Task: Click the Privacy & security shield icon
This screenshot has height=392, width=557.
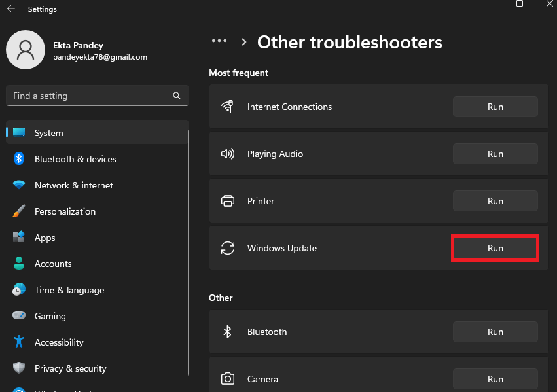Action: tap(19, 368)
